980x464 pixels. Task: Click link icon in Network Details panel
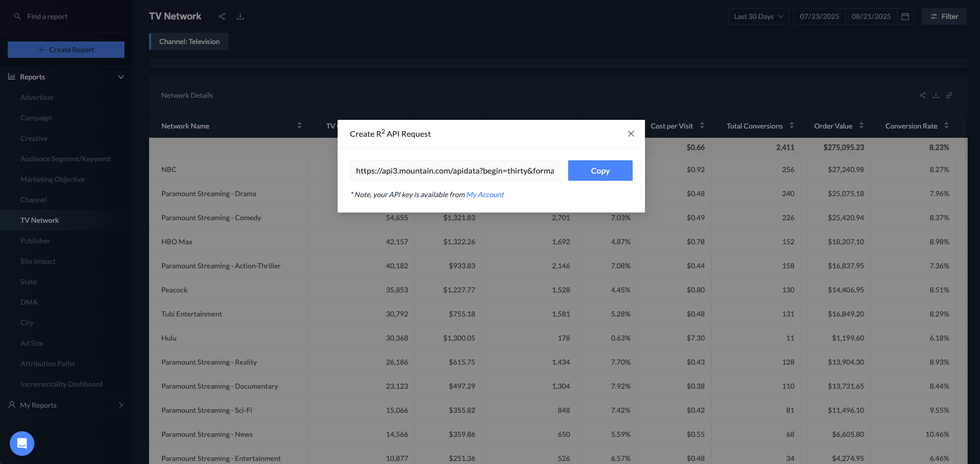pyautogui.click(x=949, y=95)
